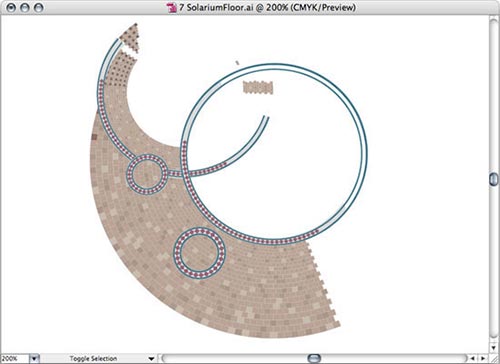The height and width of the screenshot is (364, 500).
Task: Click the Toggle Selection status bar label
Action: pyautogui.click(x=93, y=359)
